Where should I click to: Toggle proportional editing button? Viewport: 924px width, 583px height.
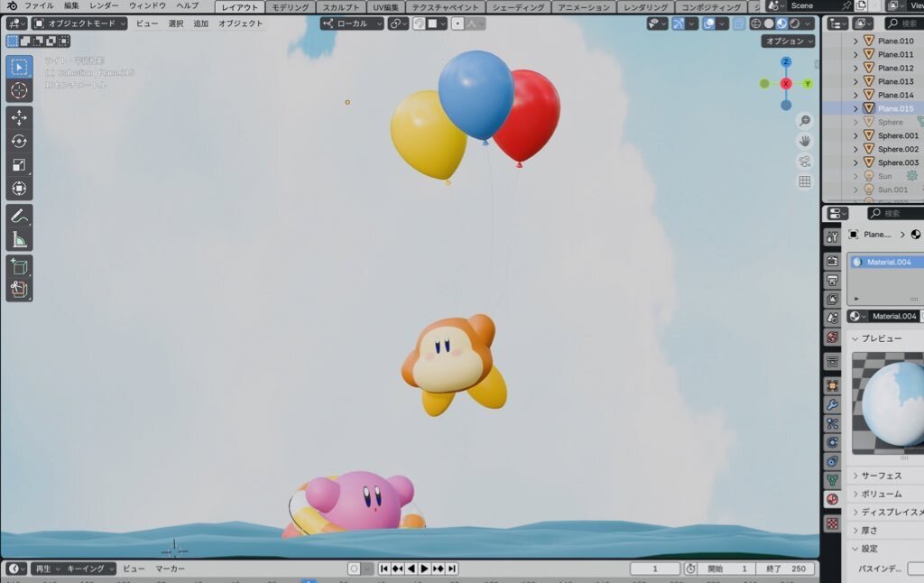(x=457, y=23)
